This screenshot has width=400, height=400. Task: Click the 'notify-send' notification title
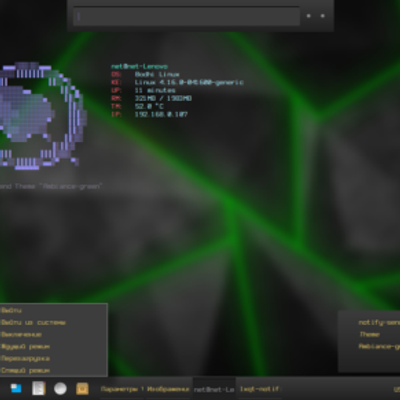pyautogui.click(x=379, y=322)
